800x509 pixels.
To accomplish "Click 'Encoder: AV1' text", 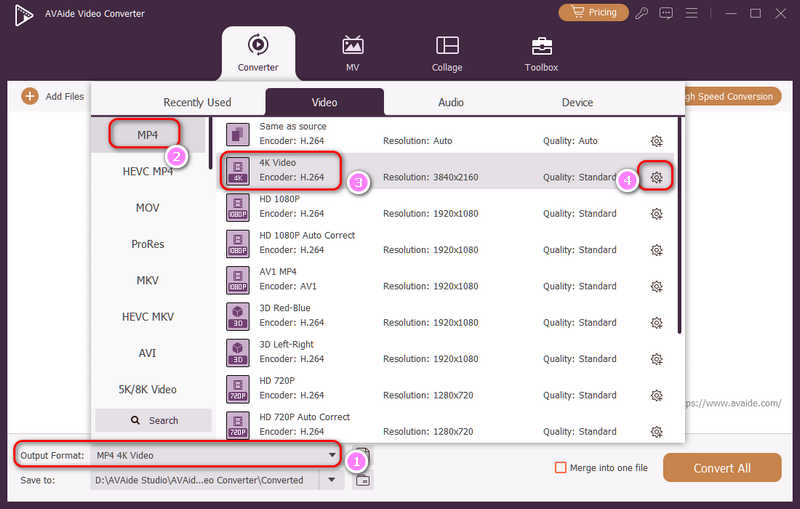I will pyautogui.click(x=288, y=286).
